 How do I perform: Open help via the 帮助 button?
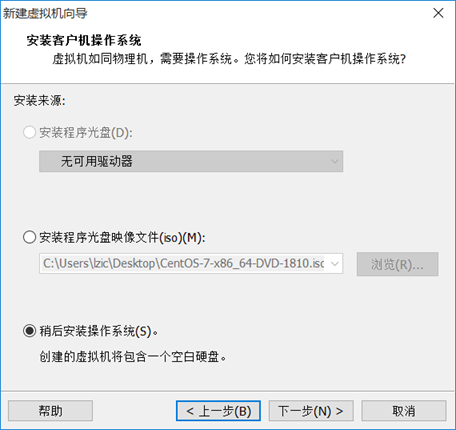50,411
